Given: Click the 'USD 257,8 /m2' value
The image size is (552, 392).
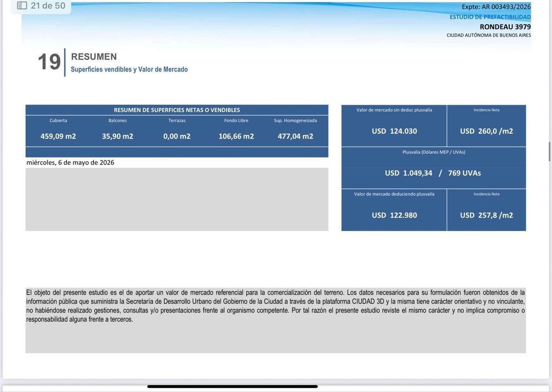Looking at the screenshot, I should tap(487, 215).
